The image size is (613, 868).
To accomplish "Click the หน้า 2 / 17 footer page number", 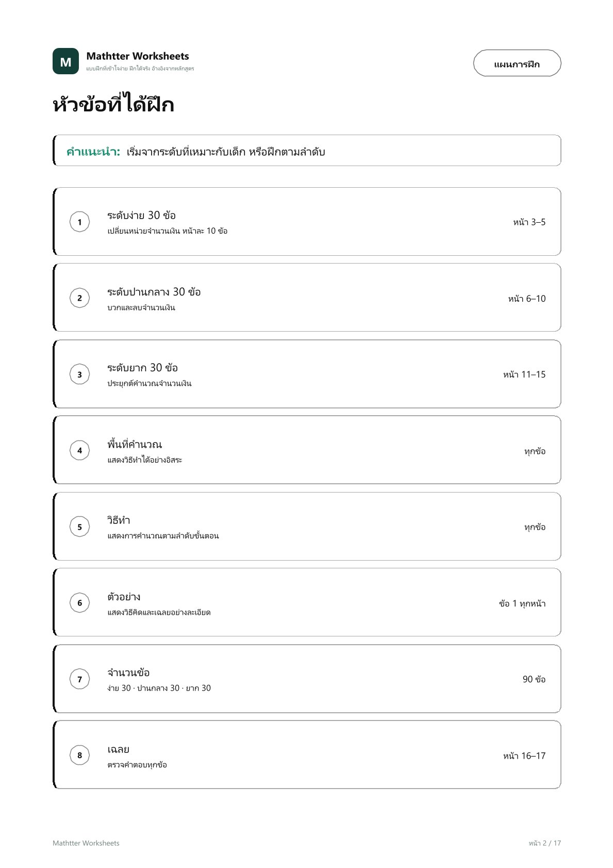I will [x=544, y=843].
